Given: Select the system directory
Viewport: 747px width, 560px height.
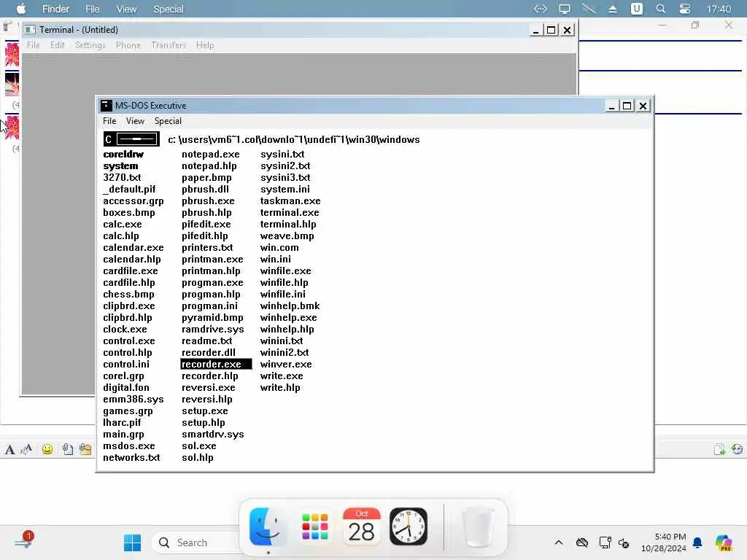Looking at the screenshot, I should pos(120,166).
